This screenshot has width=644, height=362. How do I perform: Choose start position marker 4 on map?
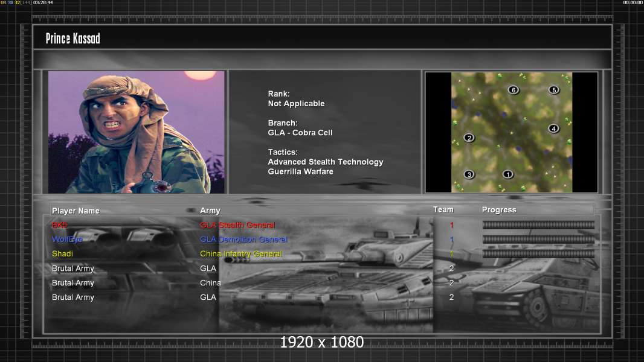tap(553, 129)
